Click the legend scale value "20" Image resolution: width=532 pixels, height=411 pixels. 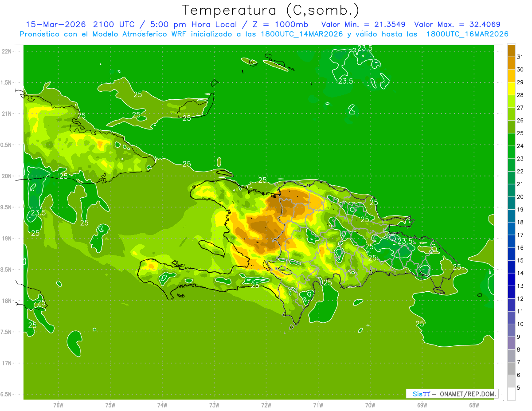coord(520,196)
